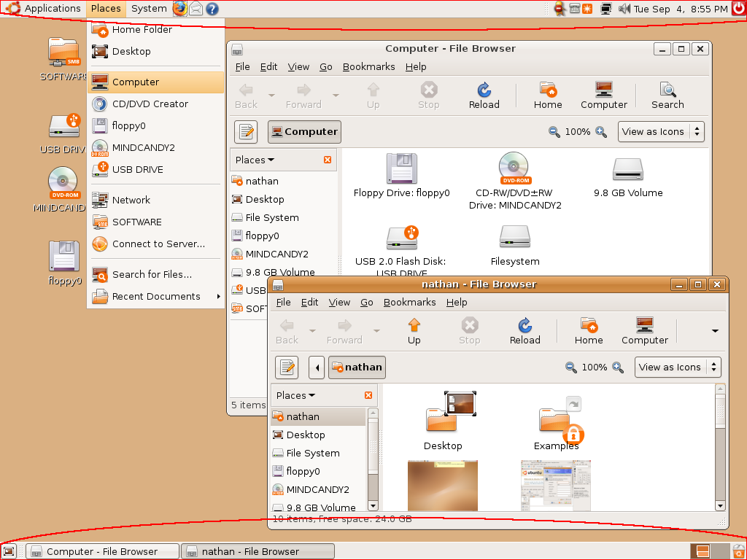The width and height of the screenshot is (747, 560).
Task: Close the sidebar in Computer window
Action: click(328, 160)
